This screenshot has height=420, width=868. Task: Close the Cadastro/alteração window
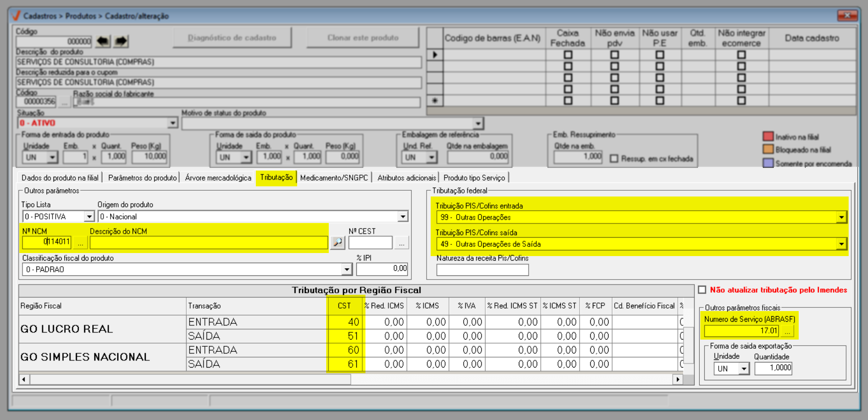point(847,16)
